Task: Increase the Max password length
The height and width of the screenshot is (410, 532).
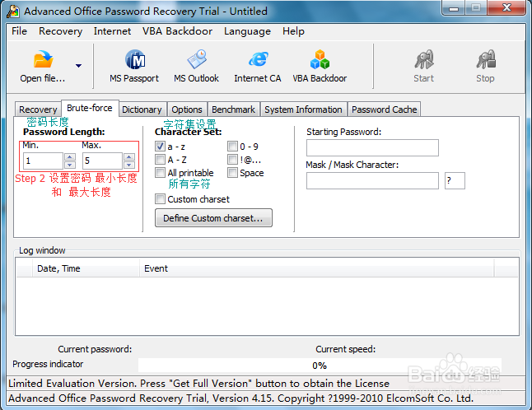Action: pos(129,156)
